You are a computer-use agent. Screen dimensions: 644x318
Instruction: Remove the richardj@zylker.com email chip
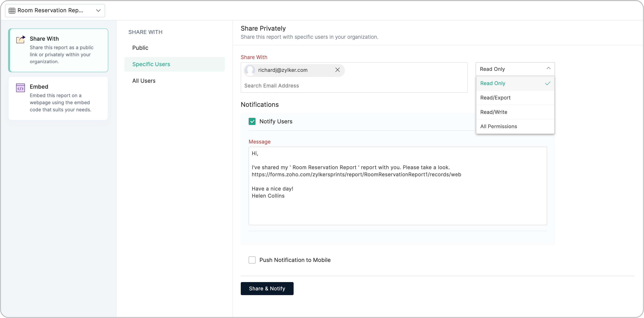pyautogui.click(x=337, y=70)
